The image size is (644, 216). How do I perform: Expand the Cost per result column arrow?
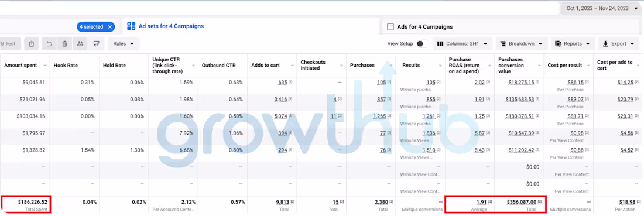pyautogui.click(x=588, y=66)
